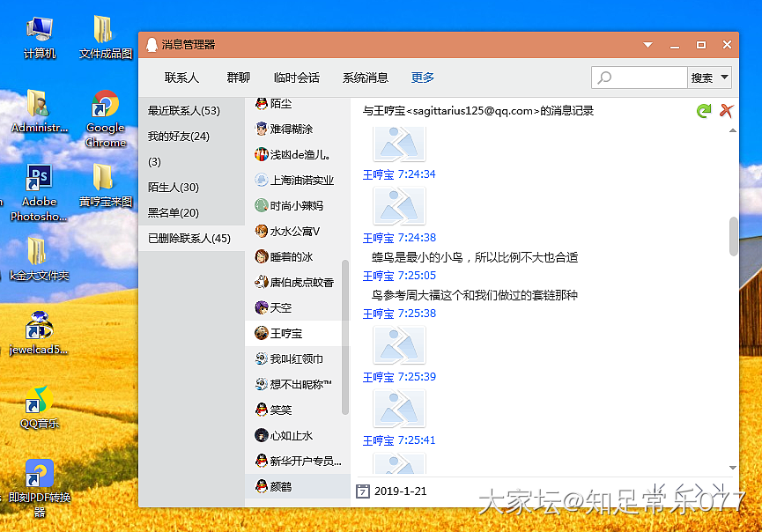Switch to 群聊 tab
The image size is (762, 532).
pyautogui.click(x=239, y=78)
